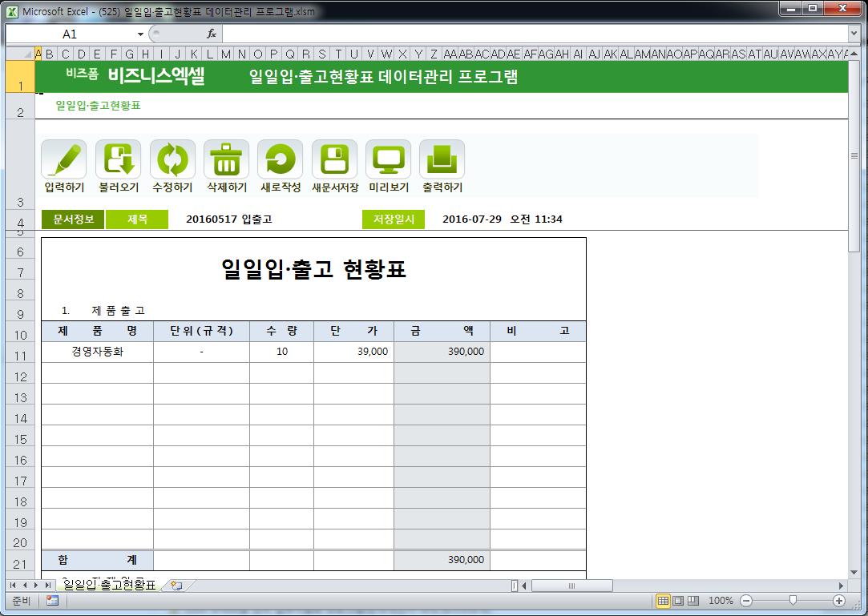The height and width of the screenshot is (616, 868).
Task: Switch to Normal view in status bar
Action: [x=662, y=601]
